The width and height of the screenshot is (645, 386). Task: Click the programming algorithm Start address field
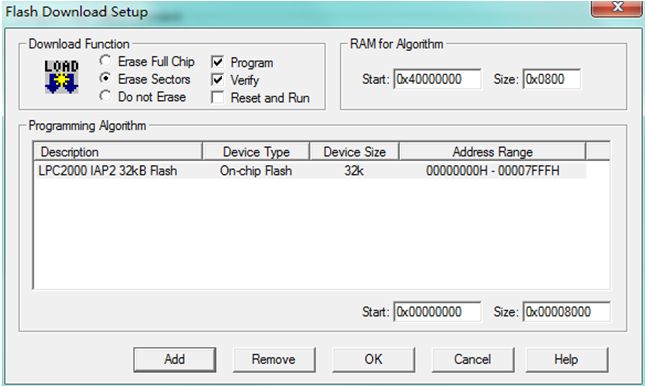coord(437,312)
